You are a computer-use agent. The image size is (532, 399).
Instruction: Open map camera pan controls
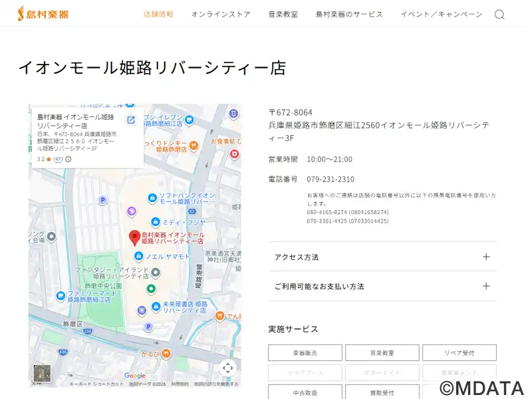click(227, 368)
